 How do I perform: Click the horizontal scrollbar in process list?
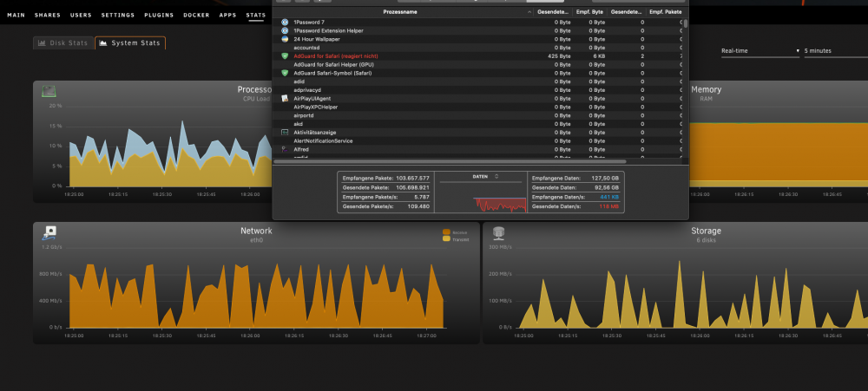pos(450,161)
